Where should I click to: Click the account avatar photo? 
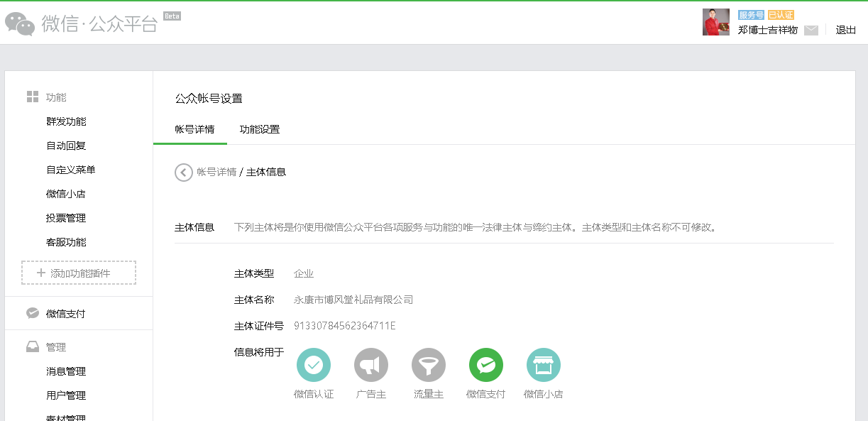pyautogui.click(x=715, y=22)
